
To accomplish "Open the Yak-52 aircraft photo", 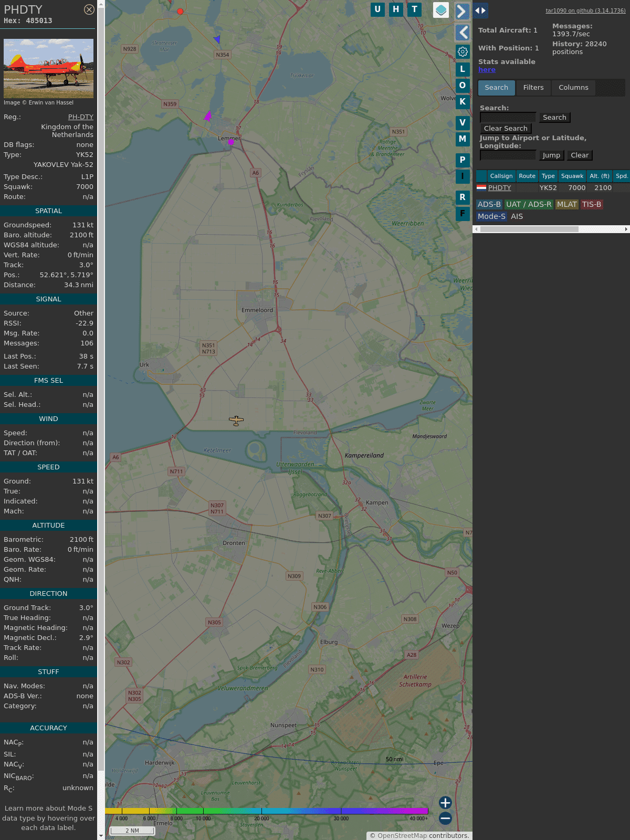I will coord(48,68).
